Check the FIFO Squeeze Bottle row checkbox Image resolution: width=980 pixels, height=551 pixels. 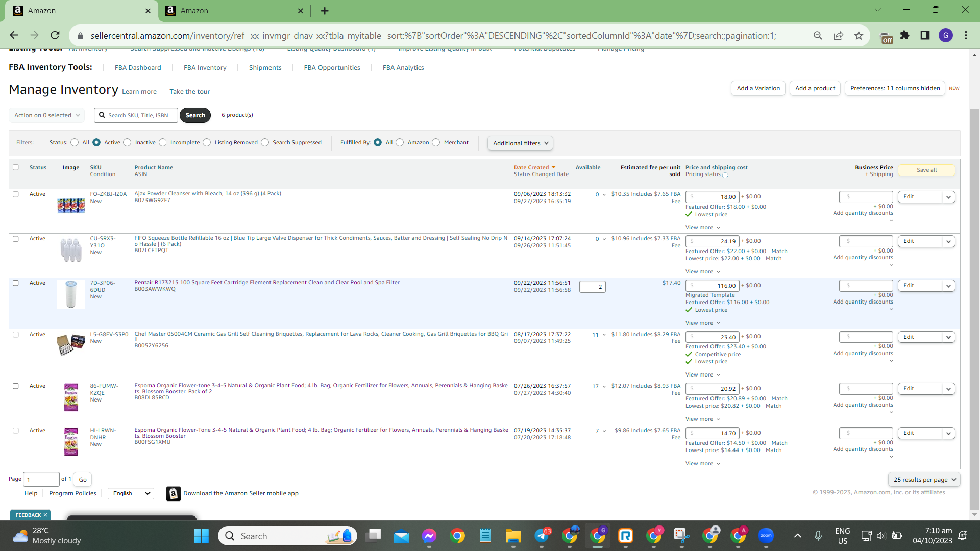(16, 239)
